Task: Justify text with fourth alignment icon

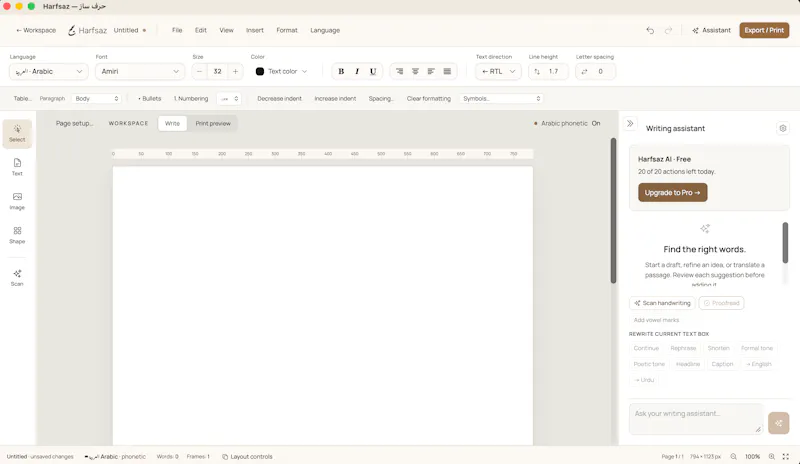Action: [447, 71]
